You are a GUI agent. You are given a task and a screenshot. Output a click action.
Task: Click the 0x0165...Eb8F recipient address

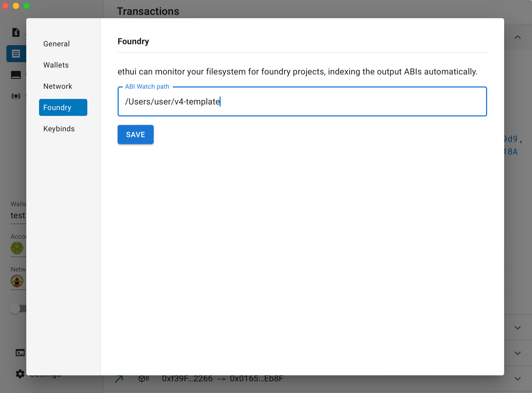coord(256,379)
